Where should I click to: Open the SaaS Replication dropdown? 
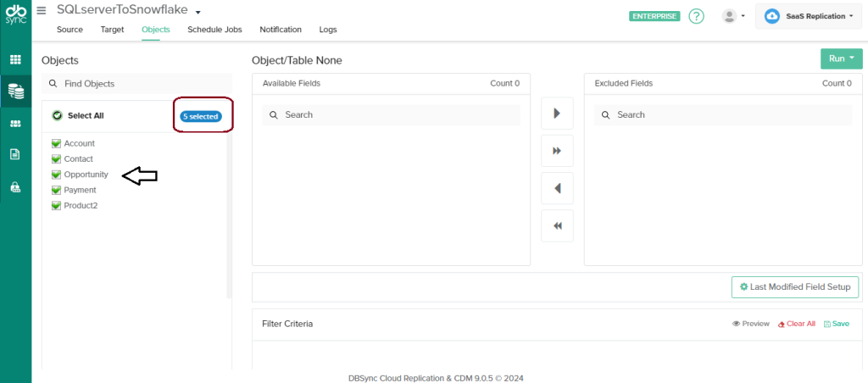808,16
